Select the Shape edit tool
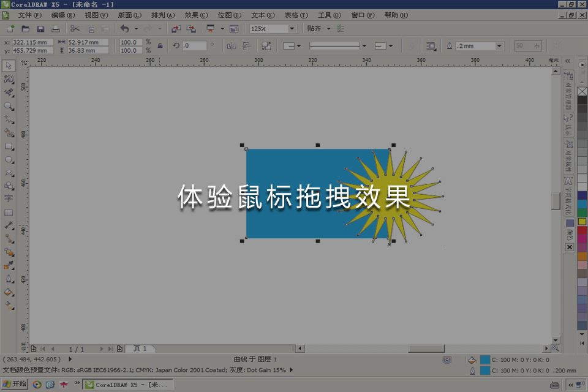 pos(9,79)
